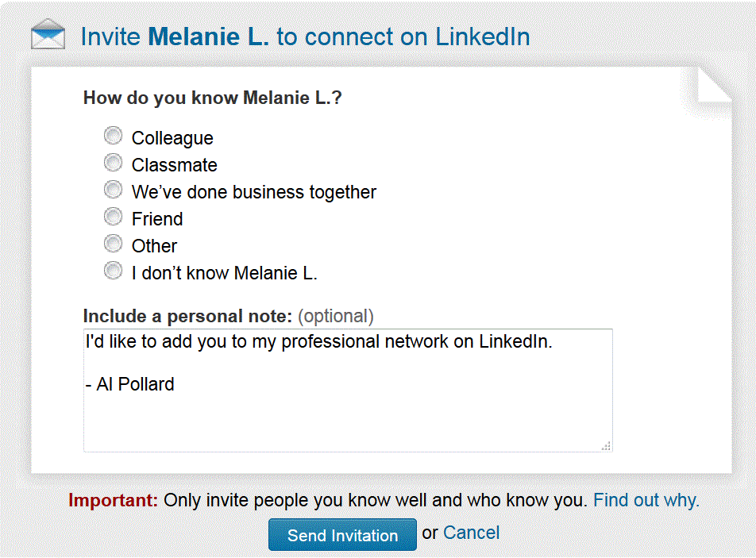
Task: Click the "How do you know Melanie L.?" question
Action: (x=213, y=98)
